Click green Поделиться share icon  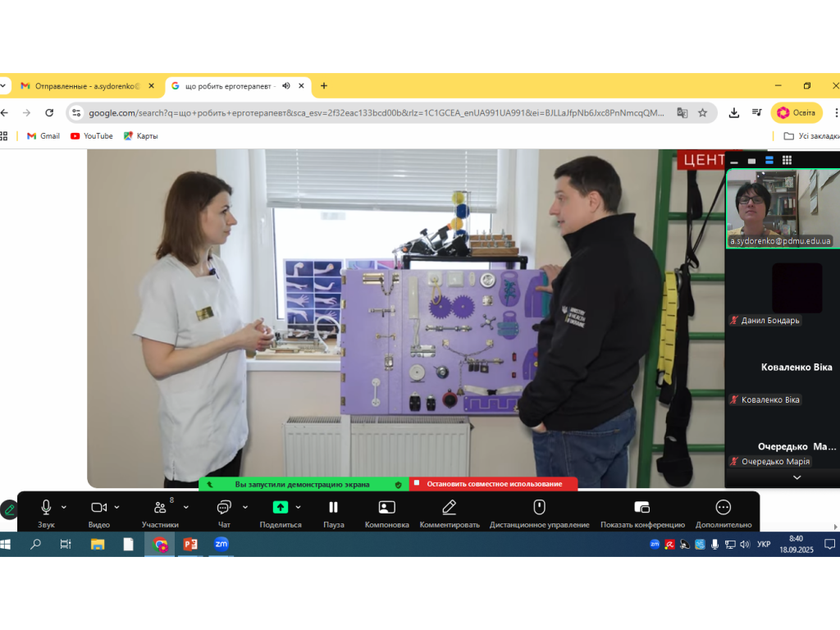[x=280, y=508]
